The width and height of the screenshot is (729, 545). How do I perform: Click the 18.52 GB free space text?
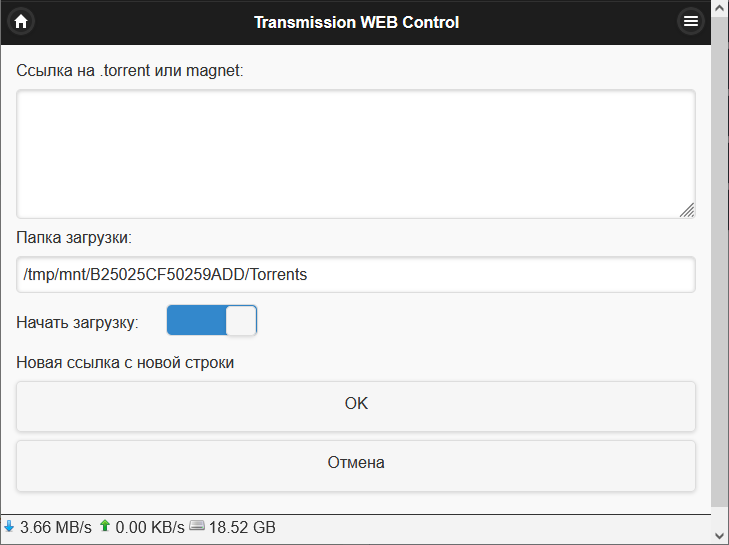[242, 527]
